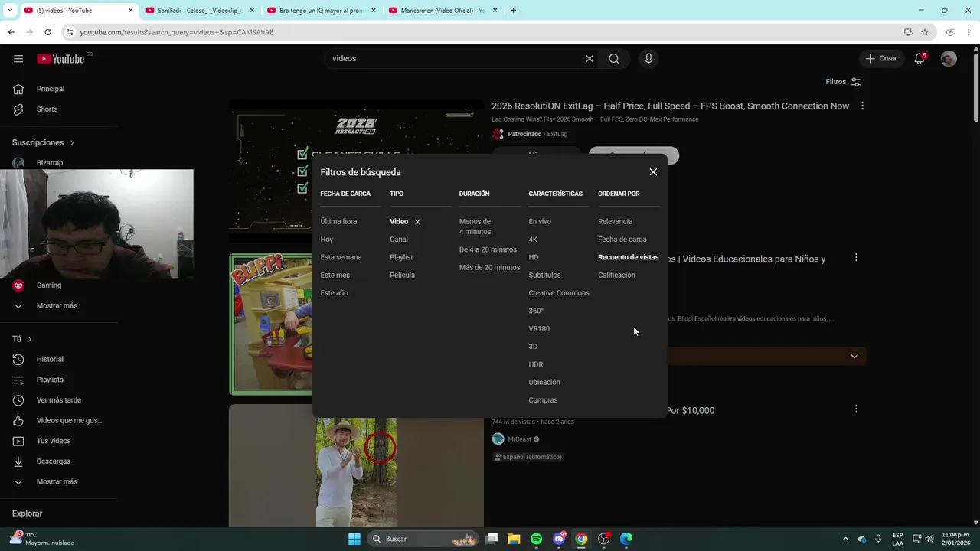
Task: Toggle the Filtros button
Action: point(843,82)
